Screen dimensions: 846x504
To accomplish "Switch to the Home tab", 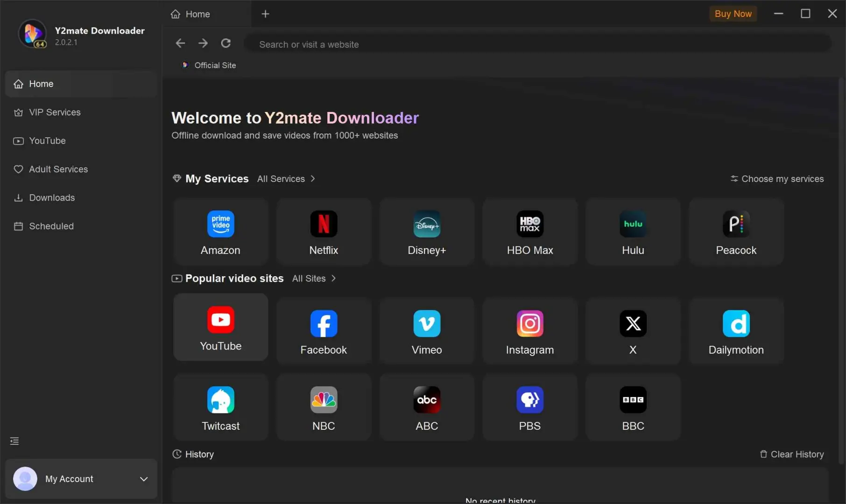I will pos(207,14).
